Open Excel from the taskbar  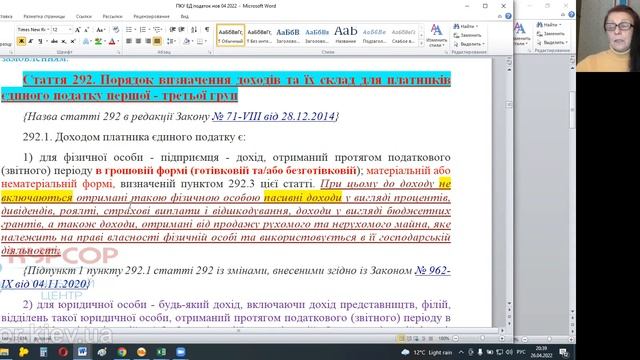[161, 352]
